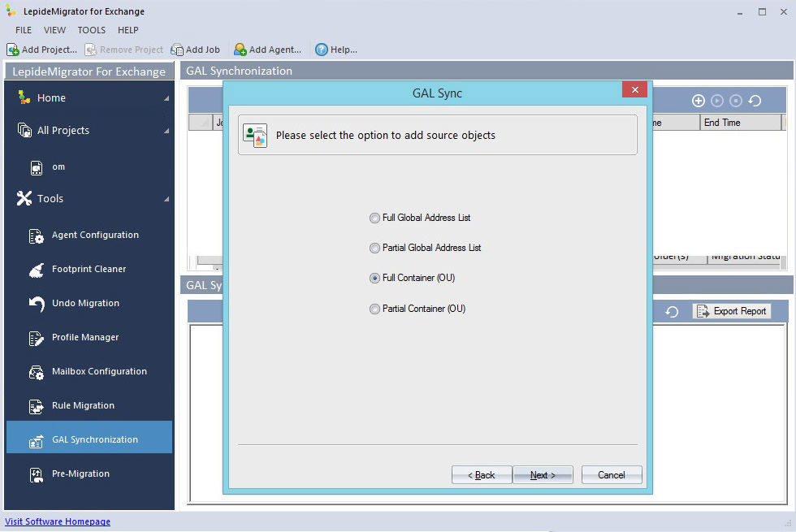Image resolution: width=796 pixels, height=532 pixels.
Task: Collapse the Home section arrow
Action: pos(167,98)
